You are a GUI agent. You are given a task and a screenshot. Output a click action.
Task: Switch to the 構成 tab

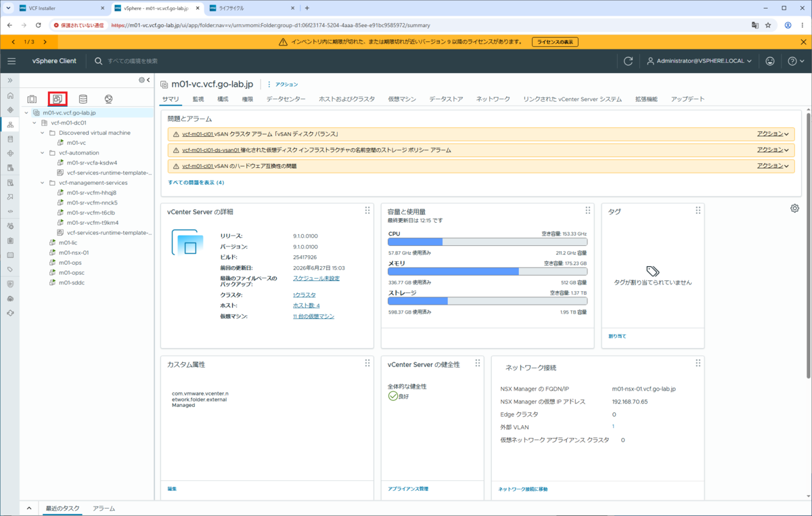[223, 99]
